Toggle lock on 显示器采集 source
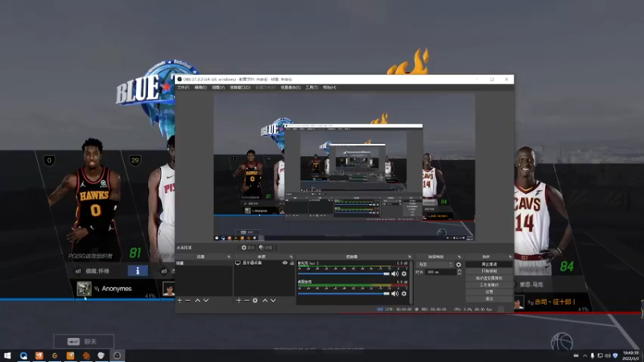 pos(291,263)
